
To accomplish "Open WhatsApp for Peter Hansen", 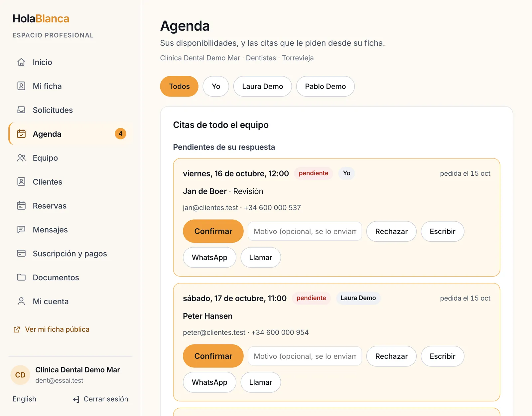I will pyautogui.click(x=209, y=382).
